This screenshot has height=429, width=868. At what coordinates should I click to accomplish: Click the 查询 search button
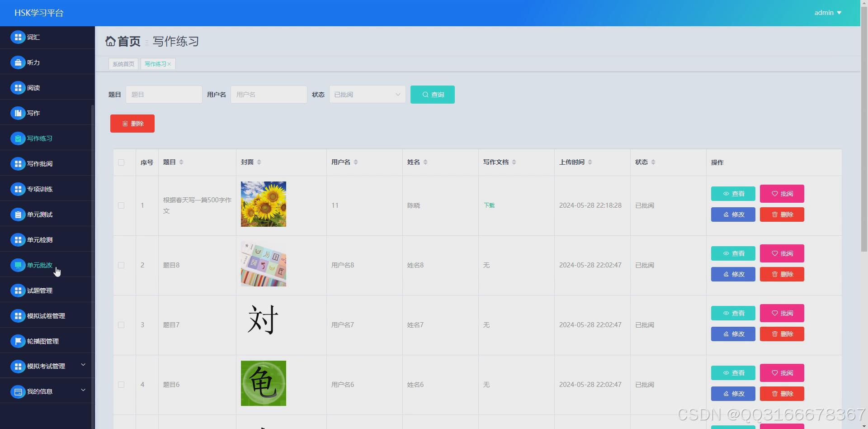pos(433,95)
